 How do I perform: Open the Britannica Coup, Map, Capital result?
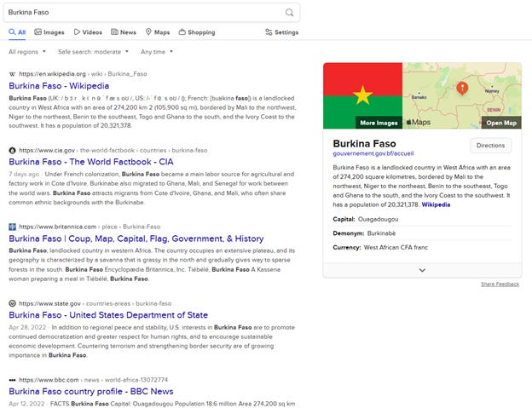click(136, 238)
